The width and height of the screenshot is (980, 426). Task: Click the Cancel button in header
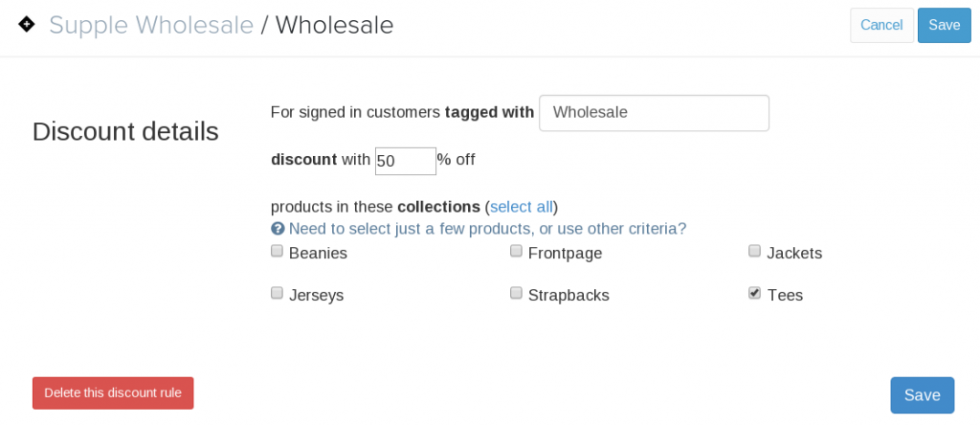881,25
